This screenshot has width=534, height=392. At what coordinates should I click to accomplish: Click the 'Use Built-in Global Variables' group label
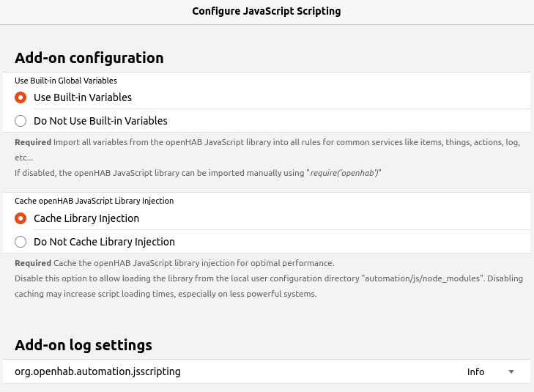pyautogui.click(x=66, y=81)
